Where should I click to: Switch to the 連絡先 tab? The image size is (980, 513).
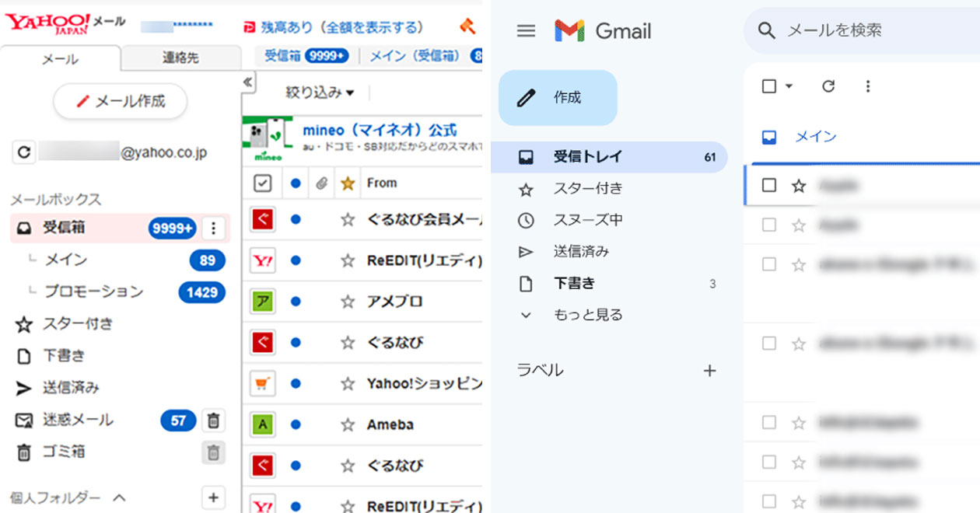180,58
